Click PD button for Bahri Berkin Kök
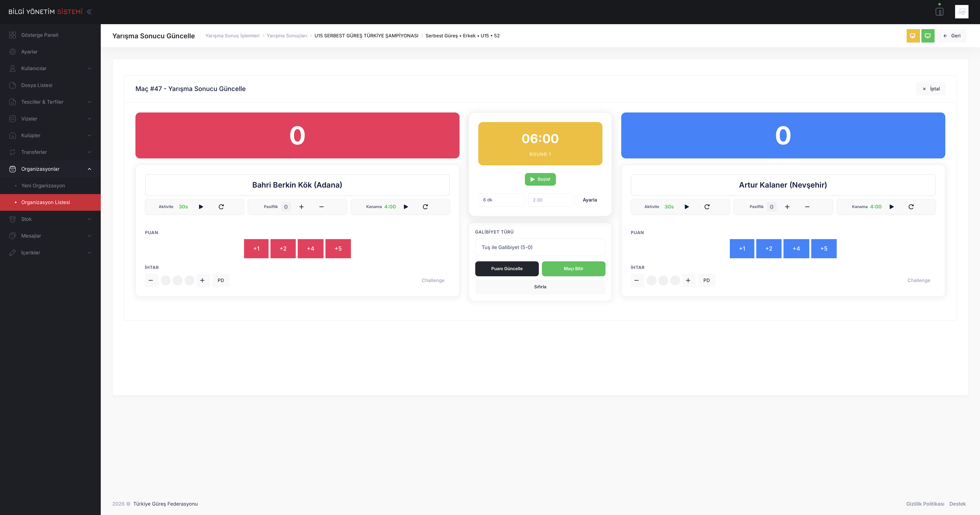 pyautogui.click(x=221, y=280)
